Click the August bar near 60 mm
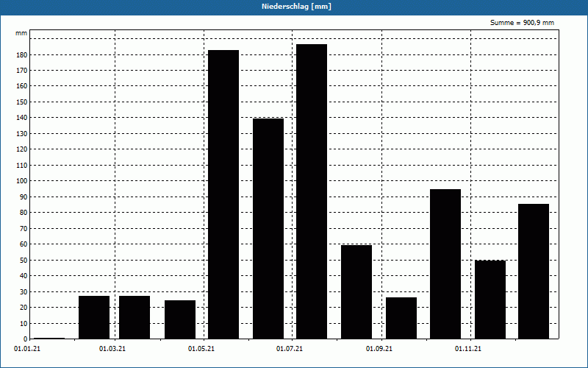Image resolution: width=588 pixels, height=368 pixels. pos(356,292)
